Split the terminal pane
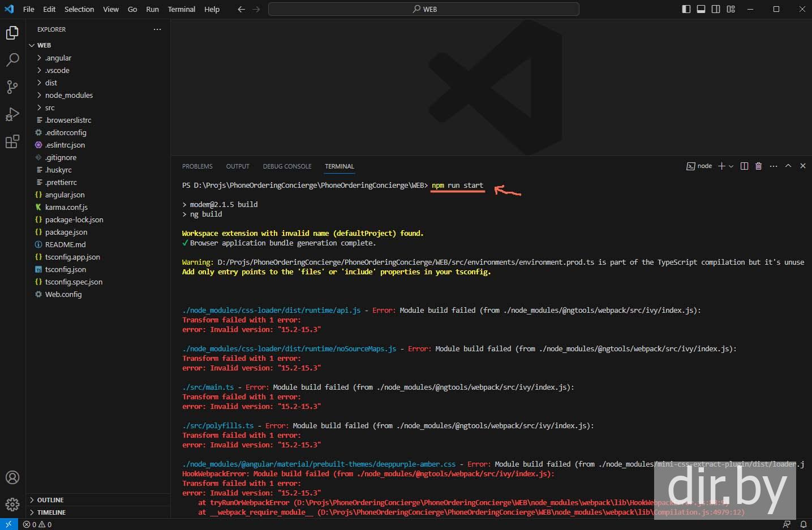This screenshot has height=530, width=812. pos(744,166)
